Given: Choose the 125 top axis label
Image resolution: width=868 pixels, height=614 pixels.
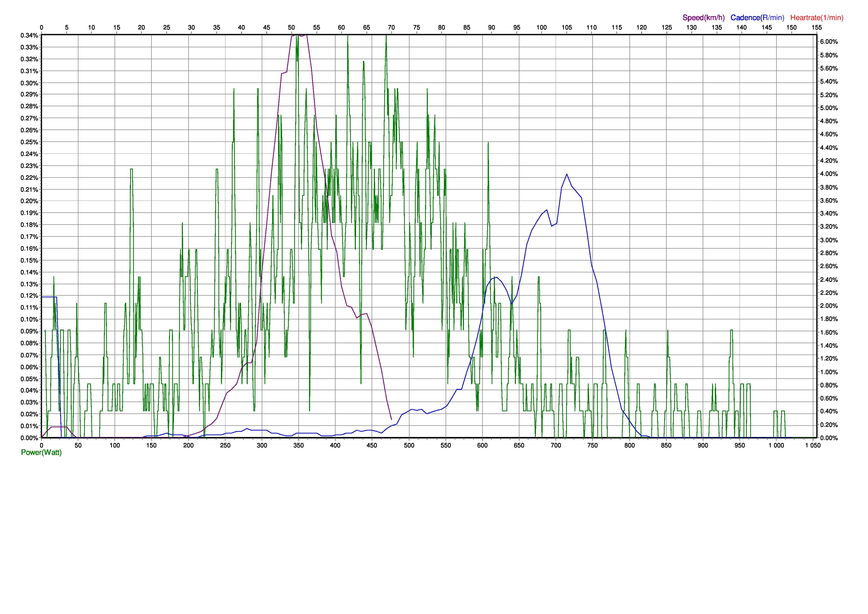Looking at the screenshot, I should point(667,27).
